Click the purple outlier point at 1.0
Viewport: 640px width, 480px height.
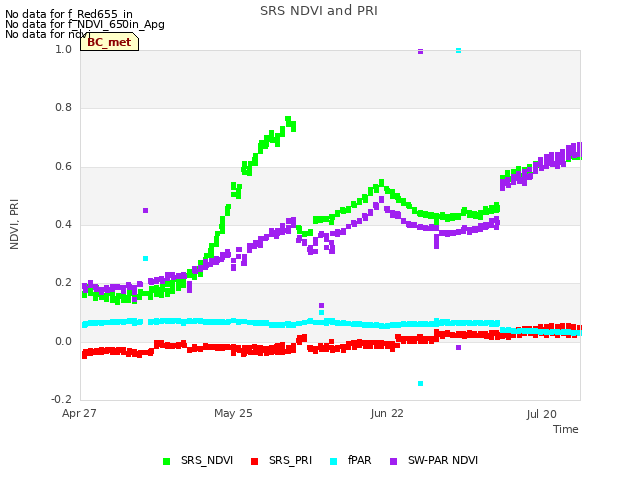pyautogui.click(x=420, y=51)
